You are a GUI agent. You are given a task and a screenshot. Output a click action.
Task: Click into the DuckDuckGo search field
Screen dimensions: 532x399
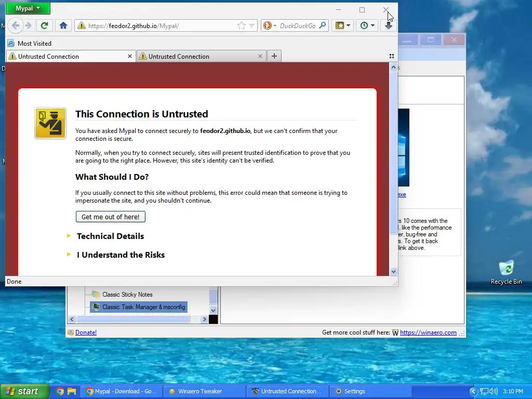coord(298,26)
